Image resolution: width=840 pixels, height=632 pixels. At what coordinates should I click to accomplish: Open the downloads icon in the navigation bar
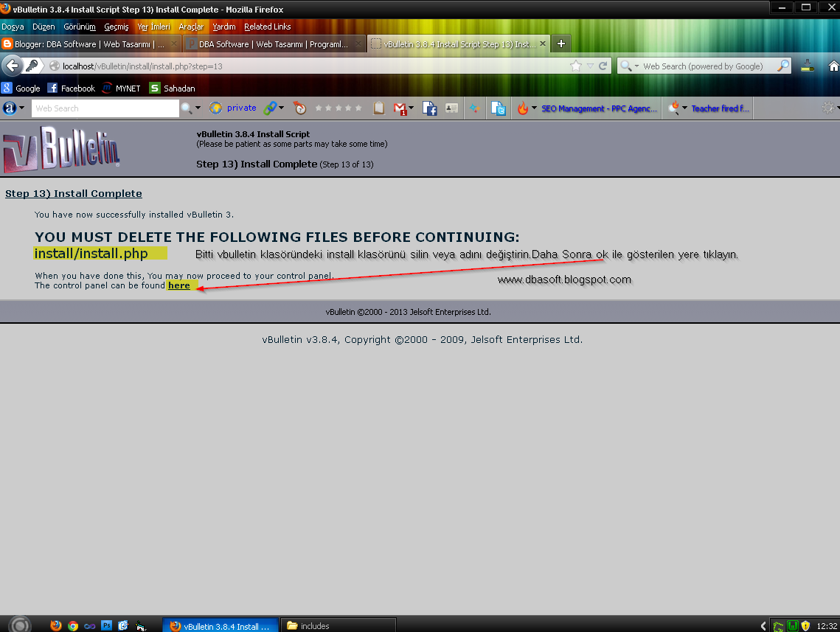(808, 66)
